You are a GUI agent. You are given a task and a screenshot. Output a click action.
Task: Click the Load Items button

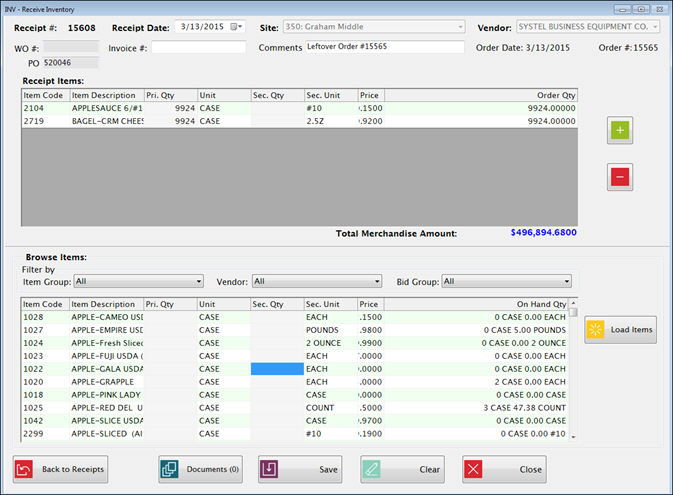click(x=620, y=330)
